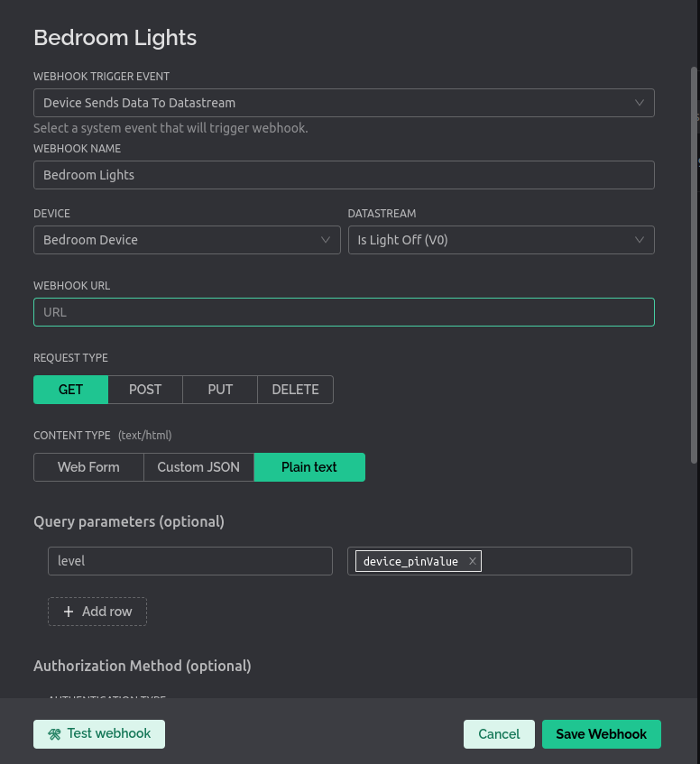Select PUT request type
This screenshot has width=700, height=764.
pyautogui.click(x=220, y=390)
